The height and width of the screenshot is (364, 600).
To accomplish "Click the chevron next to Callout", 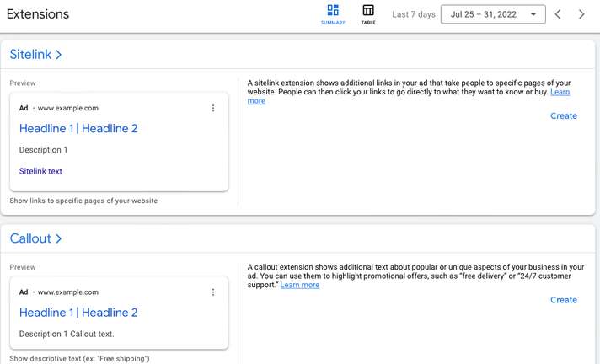I will coord(58,238).
